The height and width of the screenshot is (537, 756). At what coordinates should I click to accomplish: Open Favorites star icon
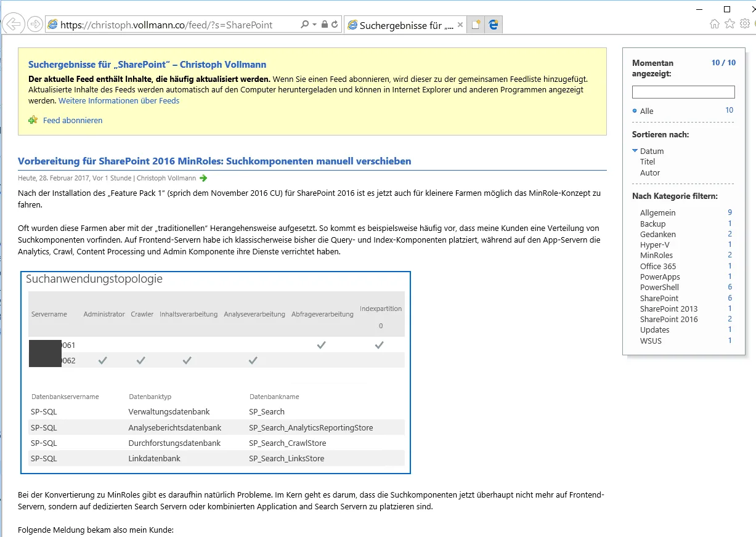(730, 24)
